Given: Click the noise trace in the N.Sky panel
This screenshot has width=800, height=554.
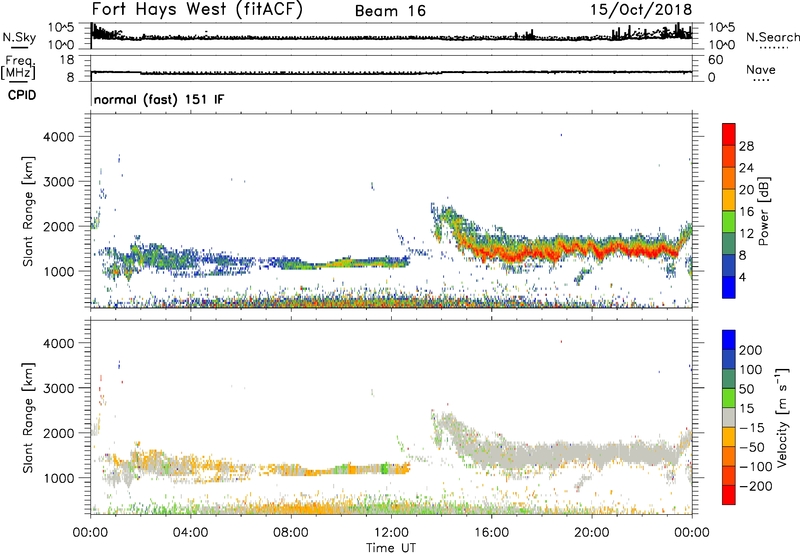Looking at the screenshot, I should point(391,37).
